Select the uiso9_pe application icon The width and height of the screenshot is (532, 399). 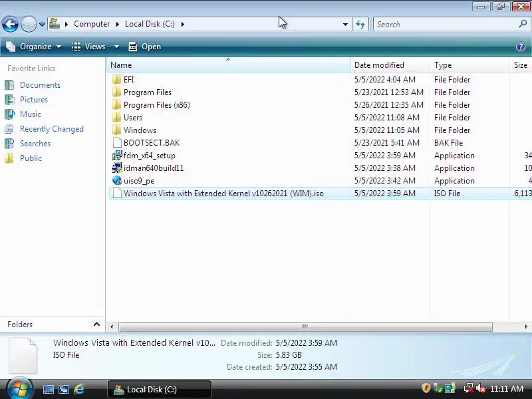pyautogui.click(x=117, y=180)
